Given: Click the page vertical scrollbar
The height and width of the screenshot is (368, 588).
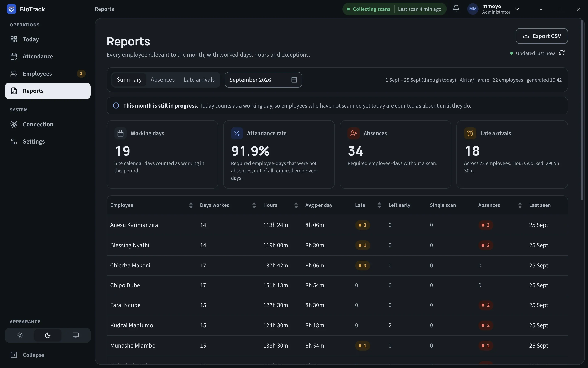Looking at the screenshot, I should (x=582, y=110).
